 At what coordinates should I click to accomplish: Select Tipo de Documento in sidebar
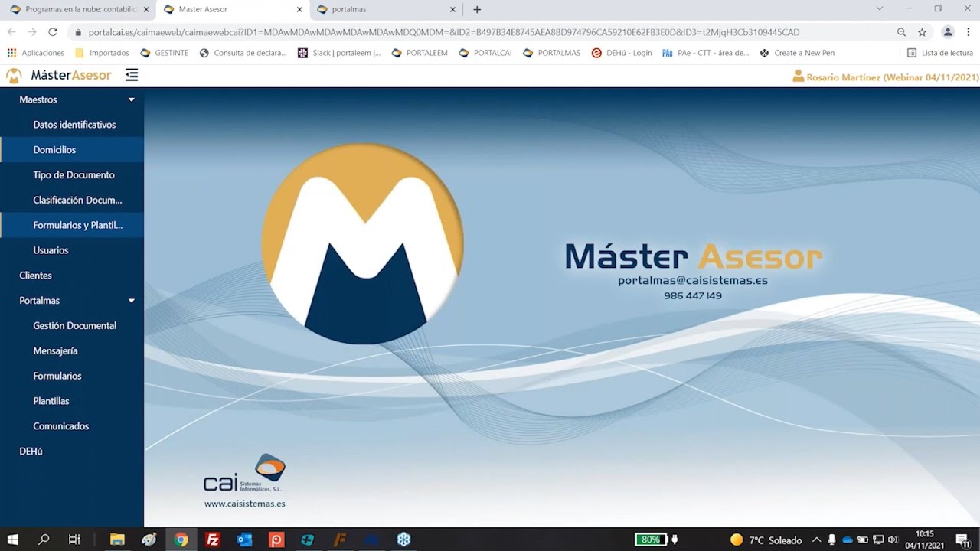click(72, 175)
